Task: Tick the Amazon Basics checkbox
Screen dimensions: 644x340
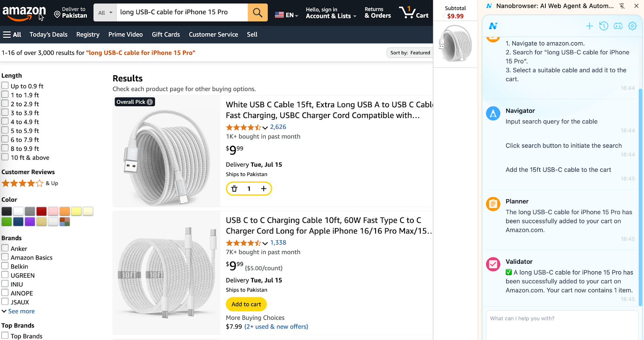Action: (5, 257)
